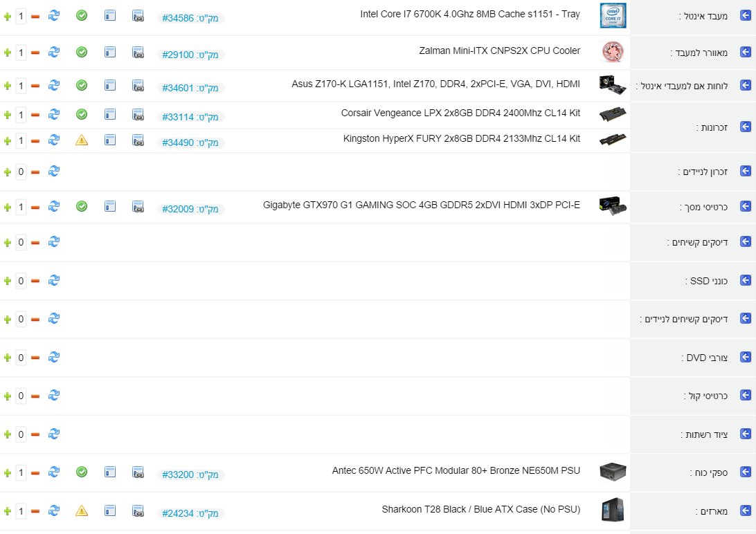Click the refresh icon in the SSD row
This screenshot has width=756, height=534.
(54, 280)
